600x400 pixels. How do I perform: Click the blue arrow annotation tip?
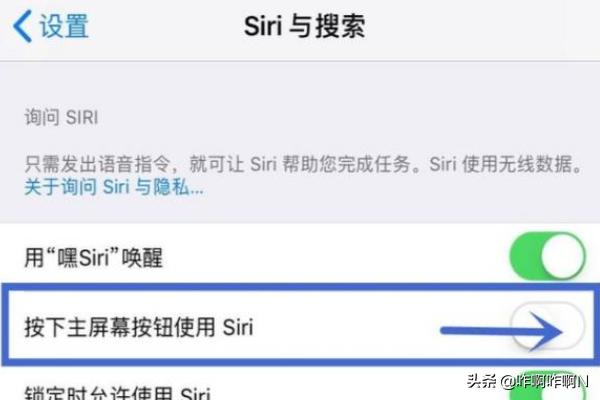click(559, 331)
